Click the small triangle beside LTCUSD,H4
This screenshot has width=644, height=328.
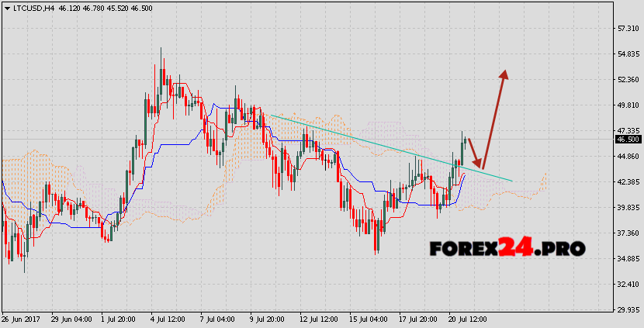7,9
